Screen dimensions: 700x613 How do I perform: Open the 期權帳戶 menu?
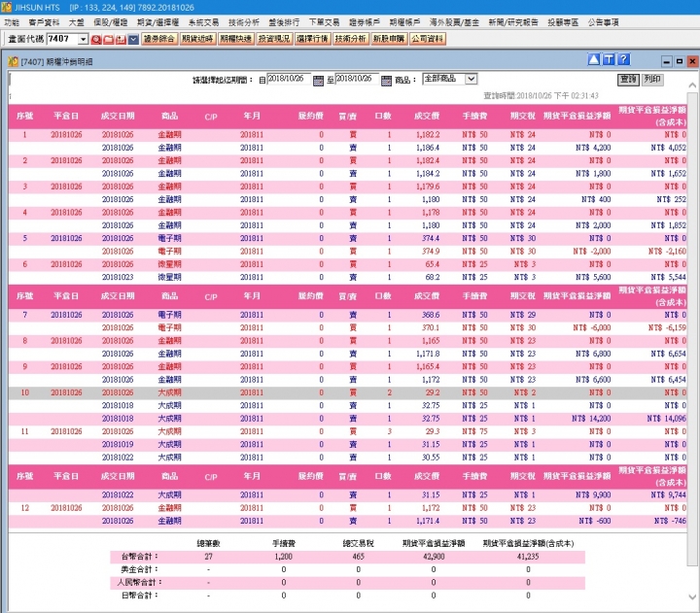pos(404,22)
